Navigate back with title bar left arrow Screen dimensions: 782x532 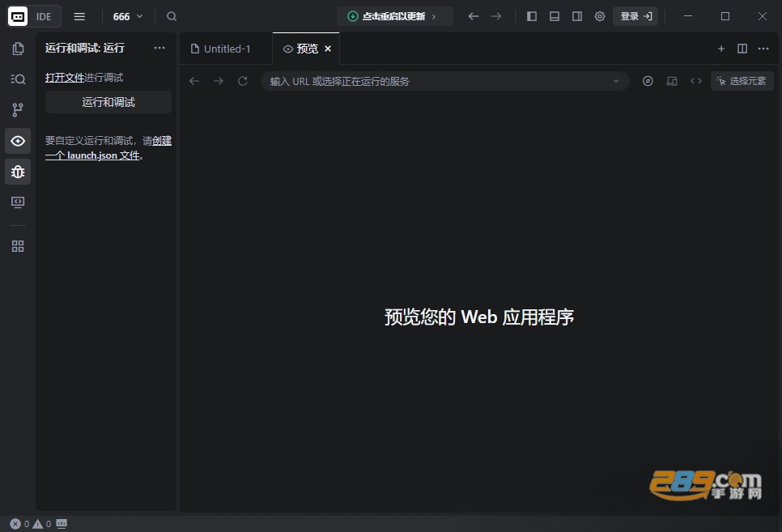click(474, 16)
